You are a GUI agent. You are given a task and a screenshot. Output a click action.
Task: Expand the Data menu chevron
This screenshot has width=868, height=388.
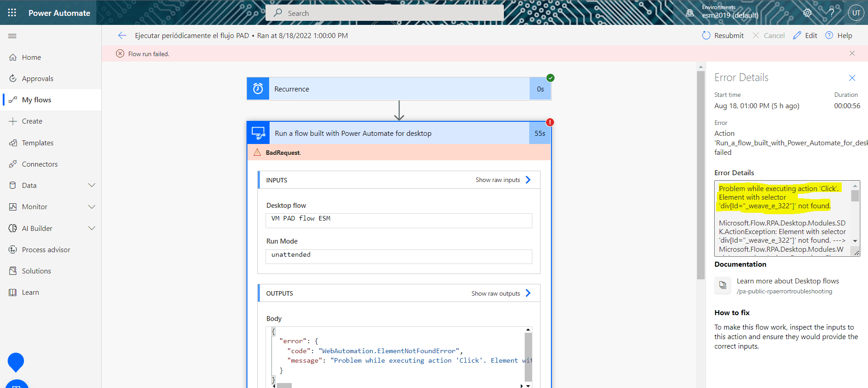tap(91, 185)
